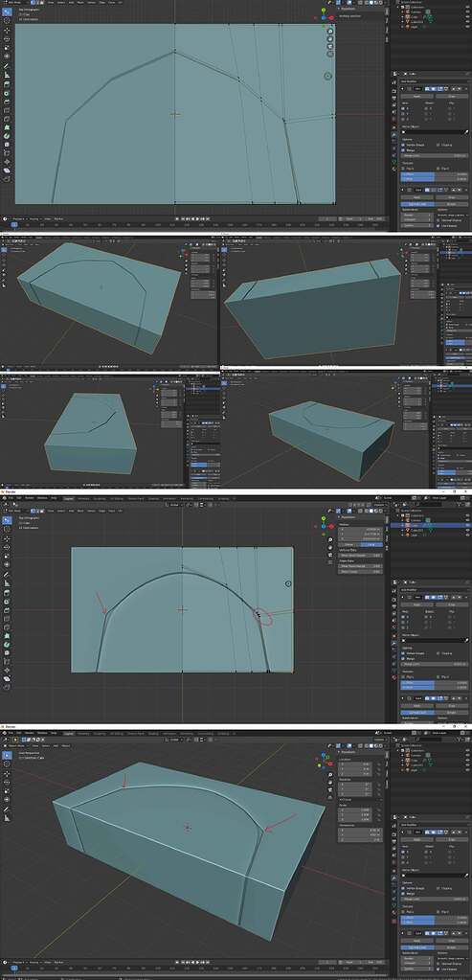Open File menu in arch screenshot

[x=11, y=497]
